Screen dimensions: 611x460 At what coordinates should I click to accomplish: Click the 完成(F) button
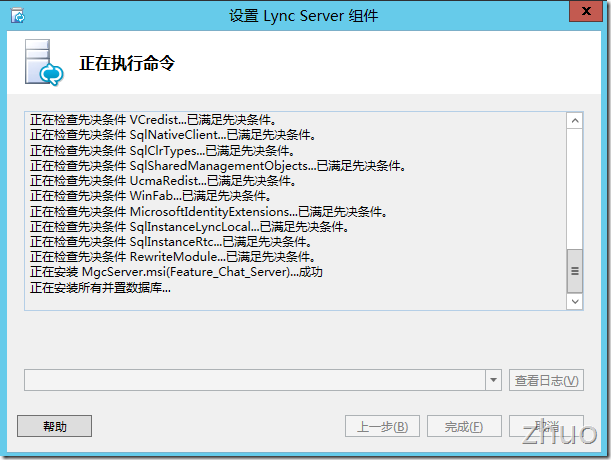tap(464, 426)
